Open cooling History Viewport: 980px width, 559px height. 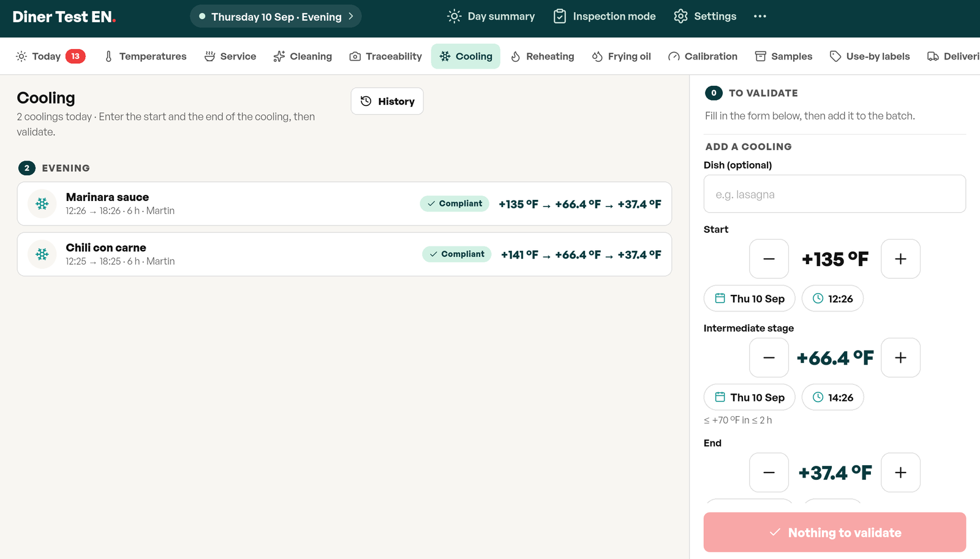(x=387, y=101)
